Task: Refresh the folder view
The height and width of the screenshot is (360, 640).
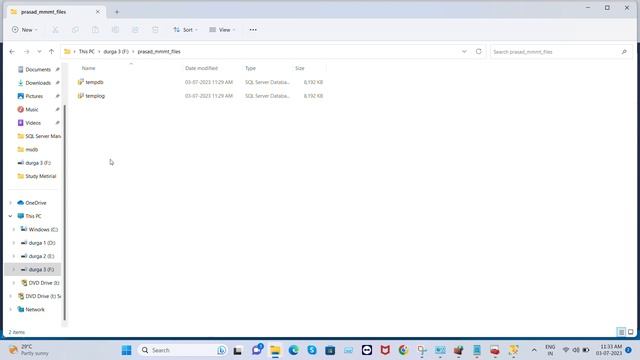Action: click(478, 52)
